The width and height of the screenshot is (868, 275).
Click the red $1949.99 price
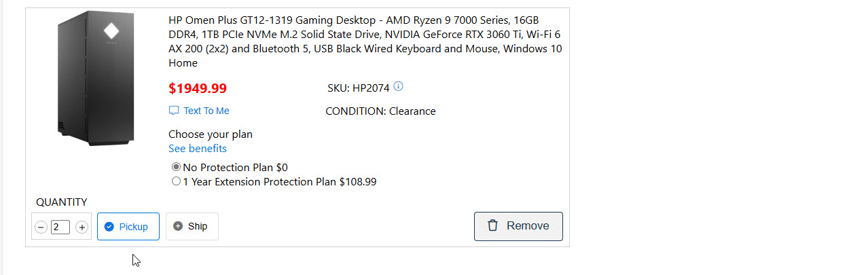[198, 88]
